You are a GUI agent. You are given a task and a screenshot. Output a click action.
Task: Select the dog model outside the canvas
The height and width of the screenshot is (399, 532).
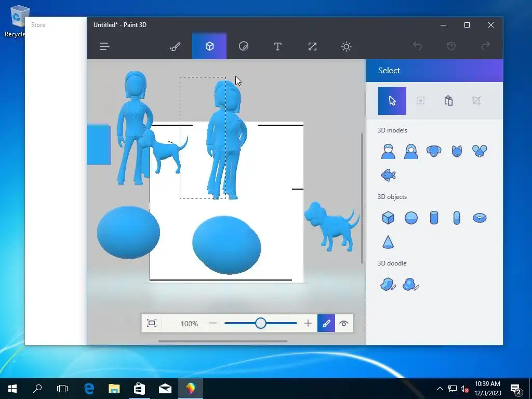tap(332, 227)
